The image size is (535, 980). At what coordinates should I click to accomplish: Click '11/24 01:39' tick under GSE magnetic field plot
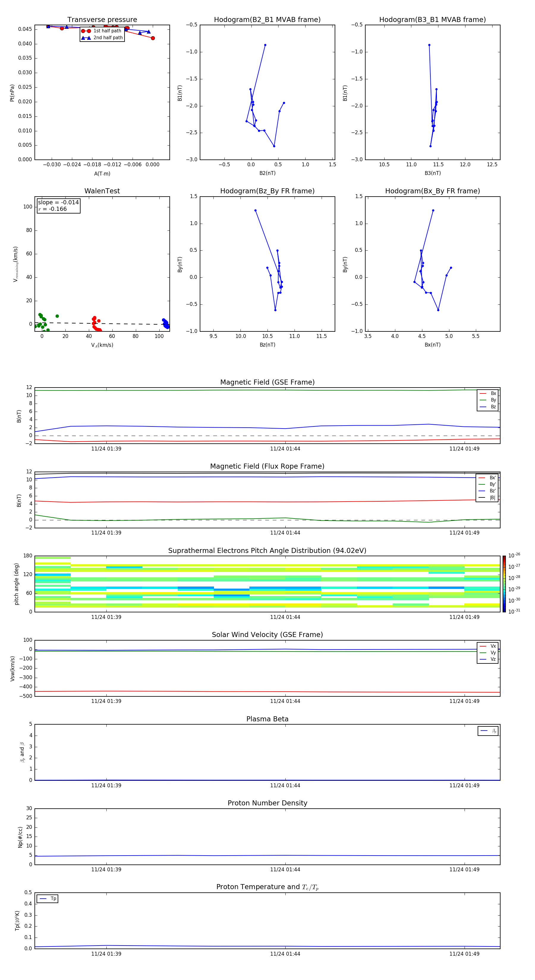coord(106,449)
